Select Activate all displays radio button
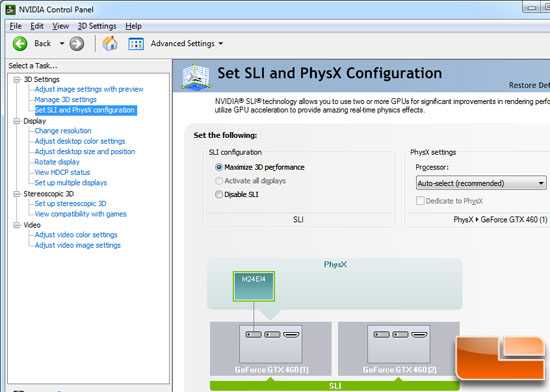This screenshot has height=392, width=550. 219,181
